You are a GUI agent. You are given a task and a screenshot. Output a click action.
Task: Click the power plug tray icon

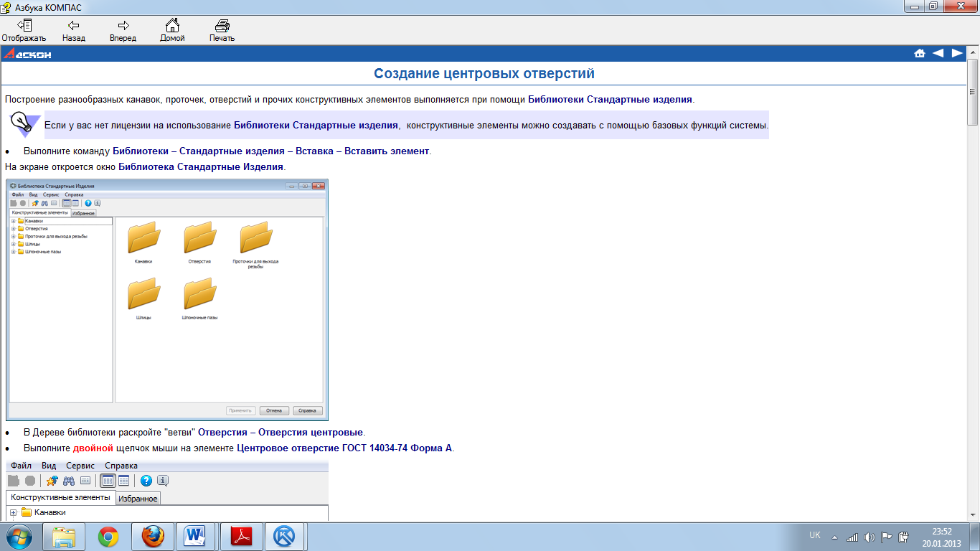pyautogui.click(x=904, y=537)
